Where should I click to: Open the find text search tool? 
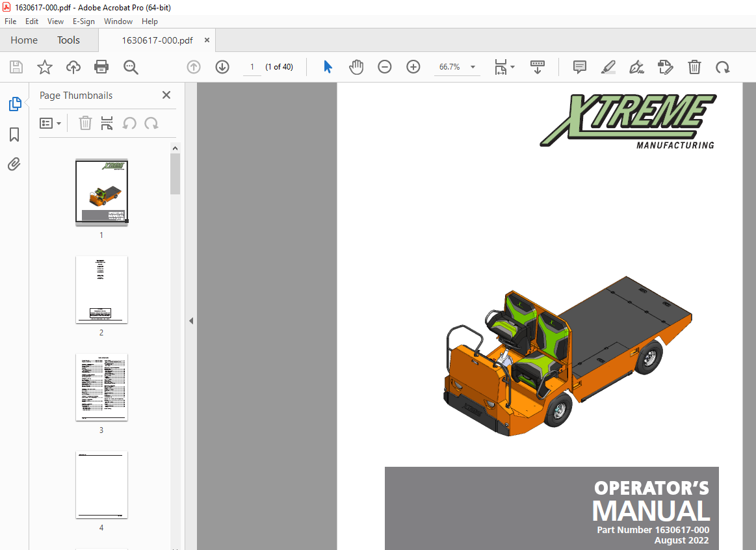(x=131, y=67)
